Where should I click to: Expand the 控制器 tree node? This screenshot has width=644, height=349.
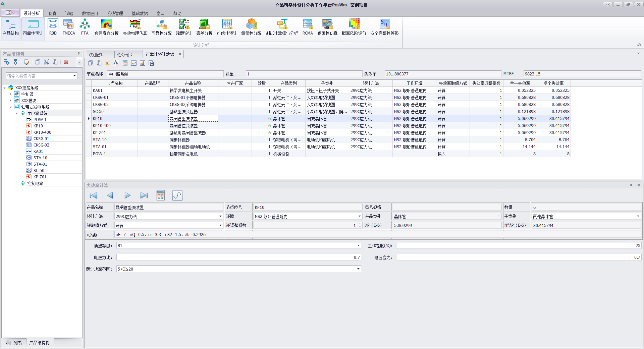click(11, 94)
